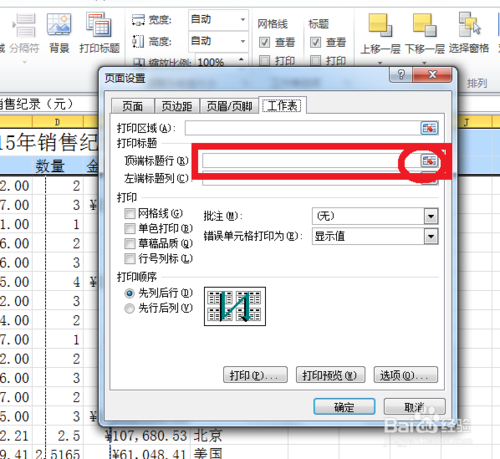Select column J header in spreadsheet
The width and height of the screenshot is (500, 459).
click(467, 122)
